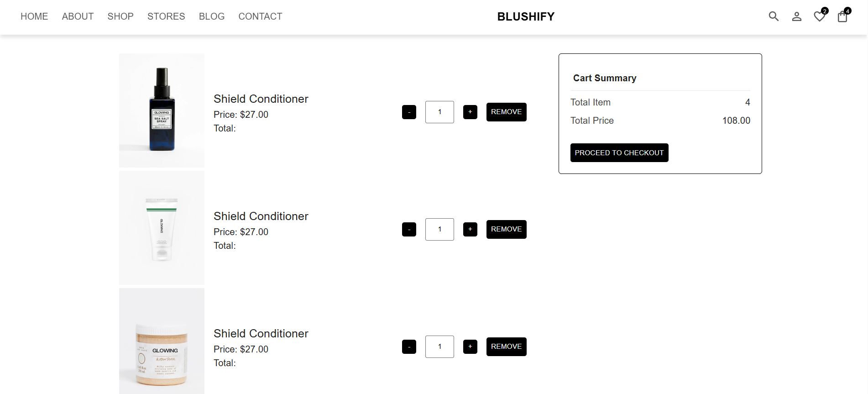The height and width of the screenshot is (394, 868).
Task: Focus the first item's quantity field
Action: [439, 112]
